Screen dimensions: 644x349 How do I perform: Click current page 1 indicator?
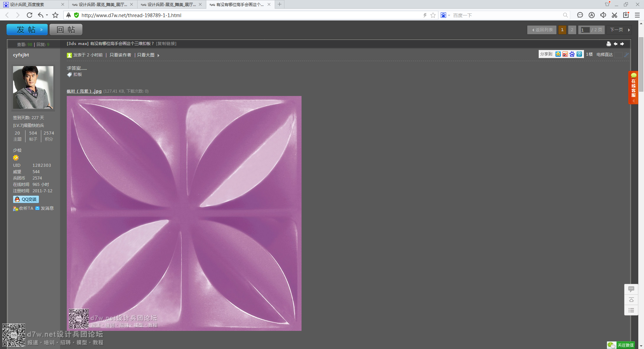(x=562, y=30)
